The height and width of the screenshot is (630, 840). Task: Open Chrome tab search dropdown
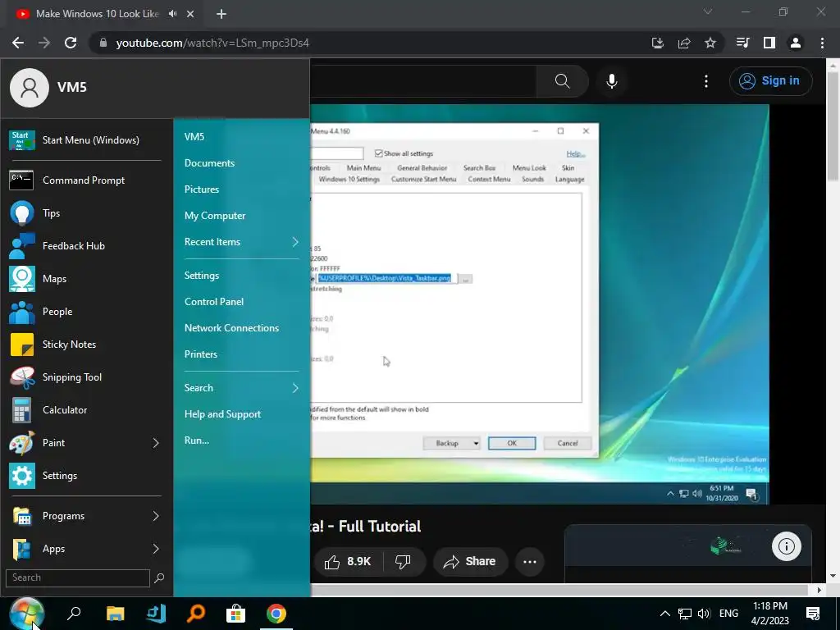(708, 11)
